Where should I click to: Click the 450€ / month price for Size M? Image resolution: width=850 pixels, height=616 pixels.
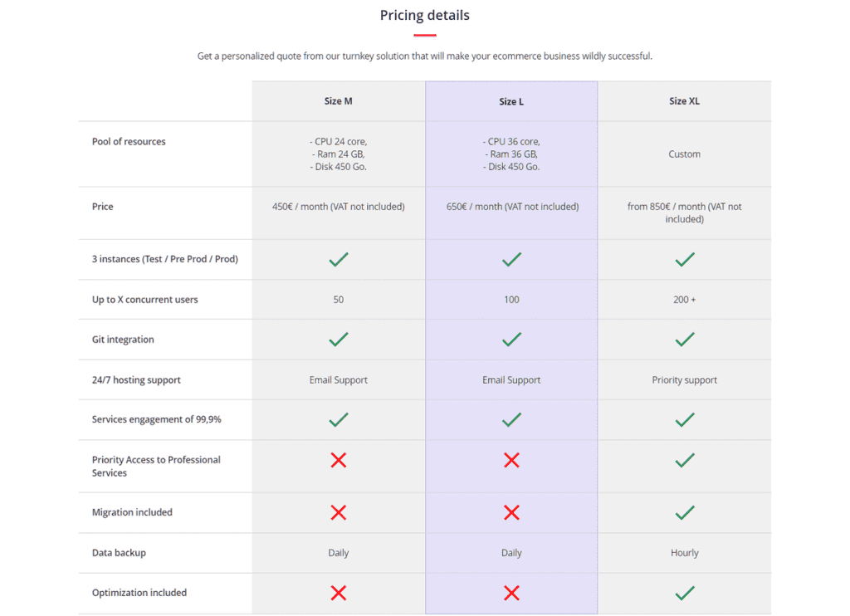[339, 207]
